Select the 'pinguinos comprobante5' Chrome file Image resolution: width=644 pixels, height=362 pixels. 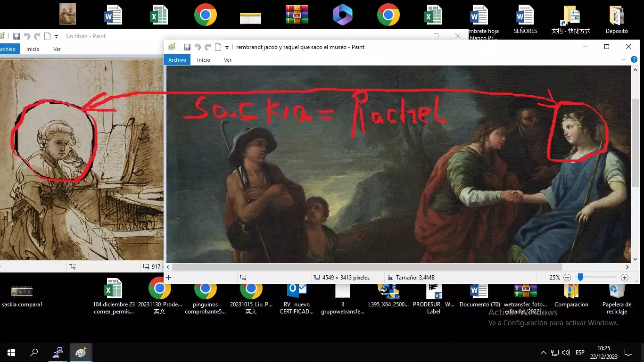(206, 296)
